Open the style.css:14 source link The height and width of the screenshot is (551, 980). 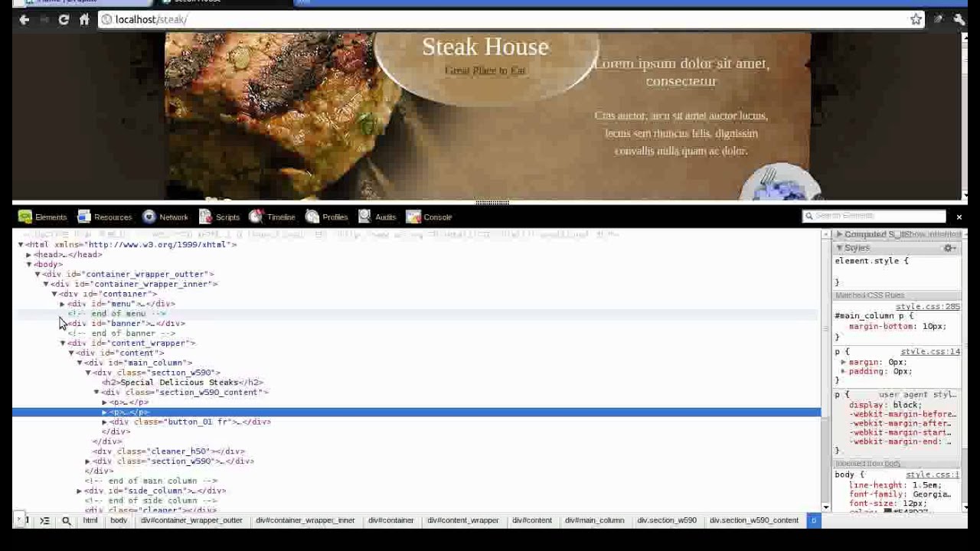929,352
